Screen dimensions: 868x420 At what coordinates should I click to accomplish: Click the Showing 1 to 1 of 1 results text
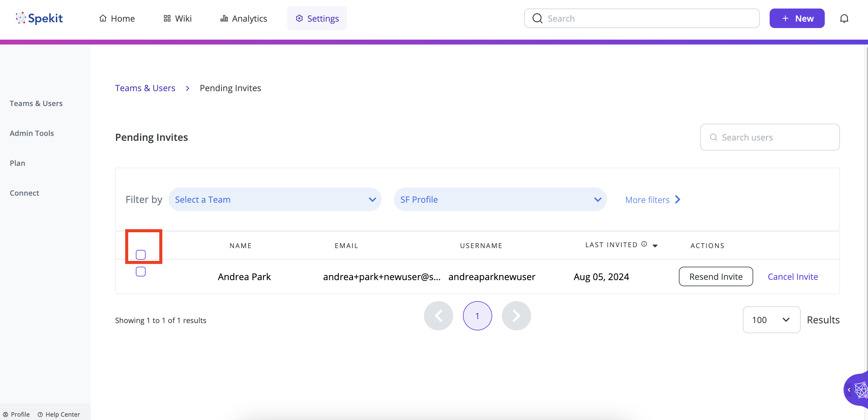click(x=161, y=320)
